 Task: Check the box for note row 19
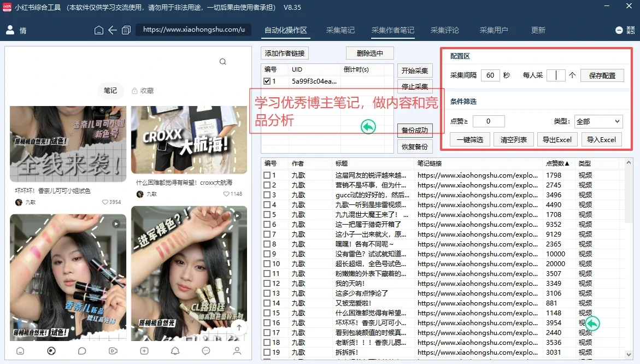[x=267, y=352]
